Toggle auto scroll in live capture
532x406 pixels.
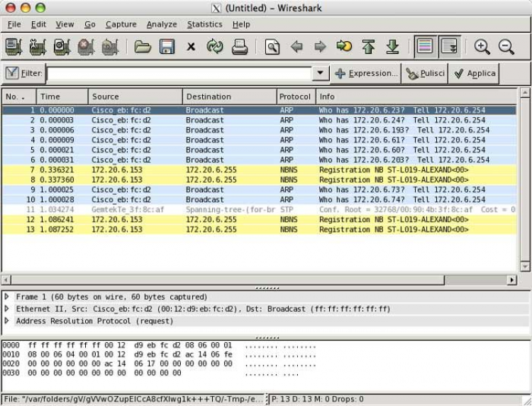click(449, 47)
